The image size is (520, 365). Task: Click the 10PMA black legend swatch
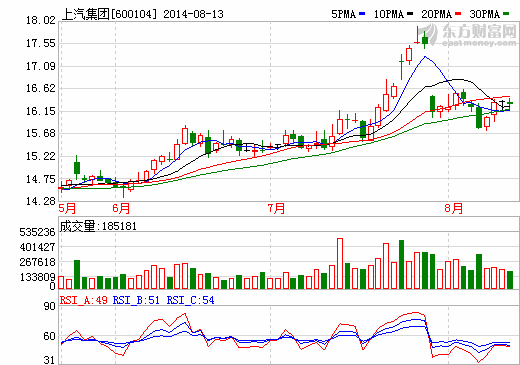[x=410, y=14]
